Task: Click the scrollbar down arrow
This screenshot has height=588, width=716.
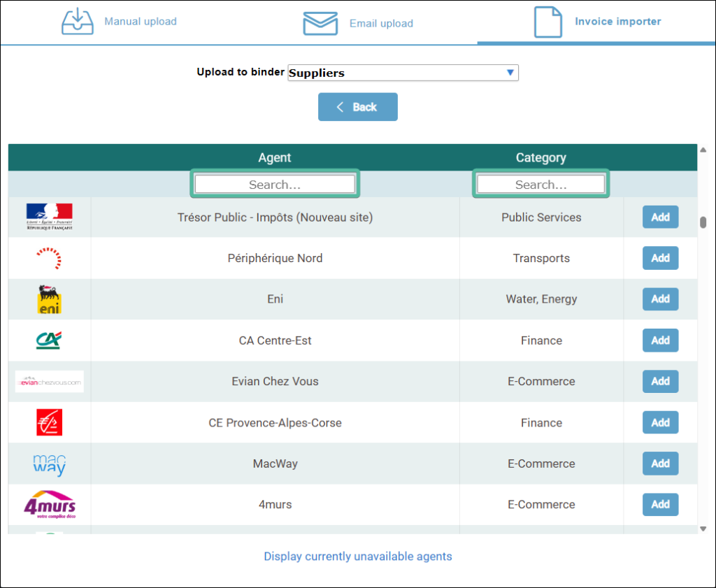Action: pos(703,529)
